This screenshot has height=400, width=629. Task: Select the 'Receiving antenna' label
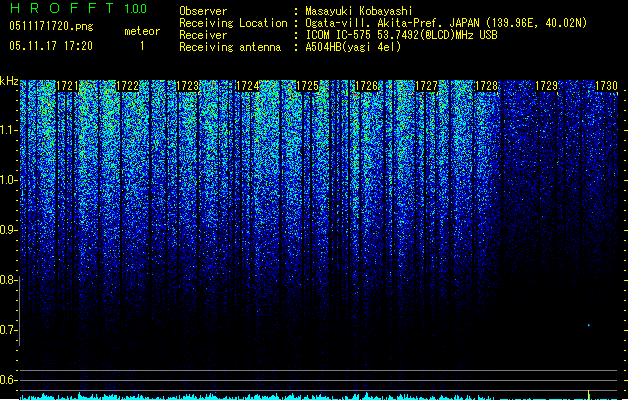pyautogui.click(x=230, y=47)
